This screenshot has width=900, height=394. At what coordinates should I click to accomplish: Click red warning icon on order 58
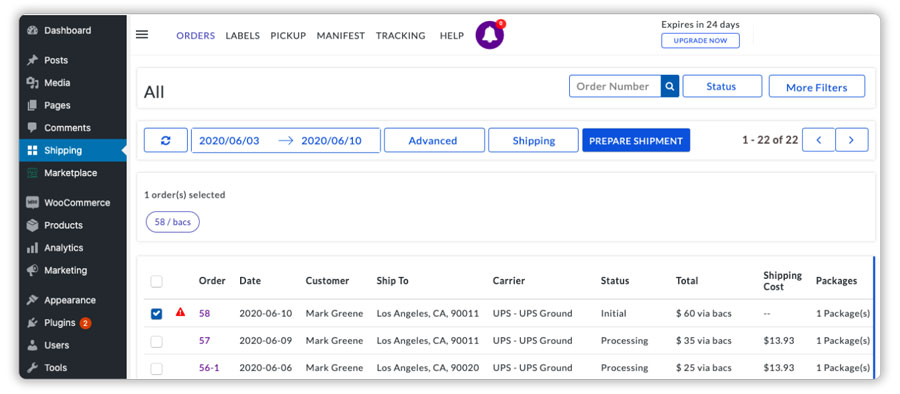[180, 312]
